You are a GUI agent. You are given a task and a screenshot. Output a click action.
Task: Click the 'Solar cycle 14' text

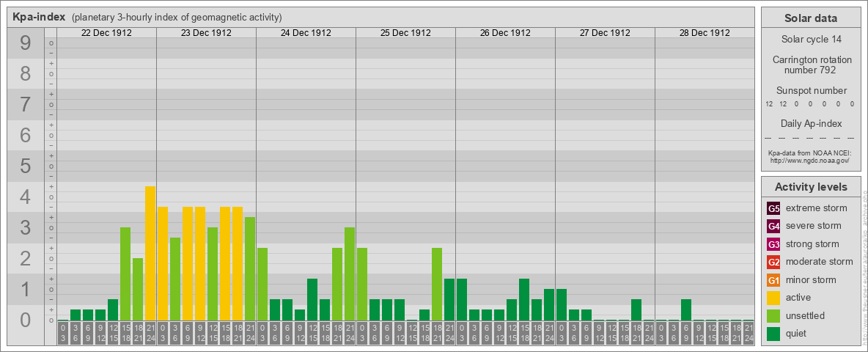click(811, 40)
